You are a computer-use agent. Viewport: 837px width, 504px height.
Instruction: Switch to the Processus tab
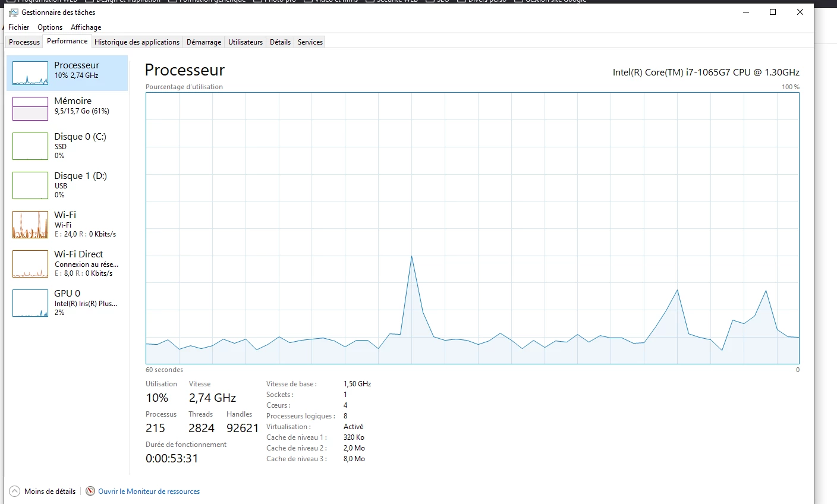(24, 42)
